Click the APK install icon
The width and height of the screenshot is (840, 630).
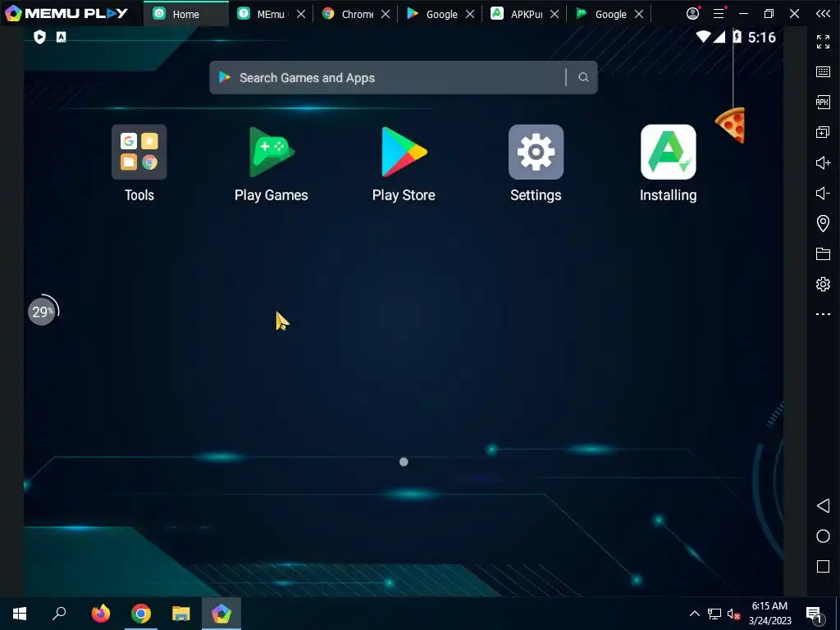(823, 102)
